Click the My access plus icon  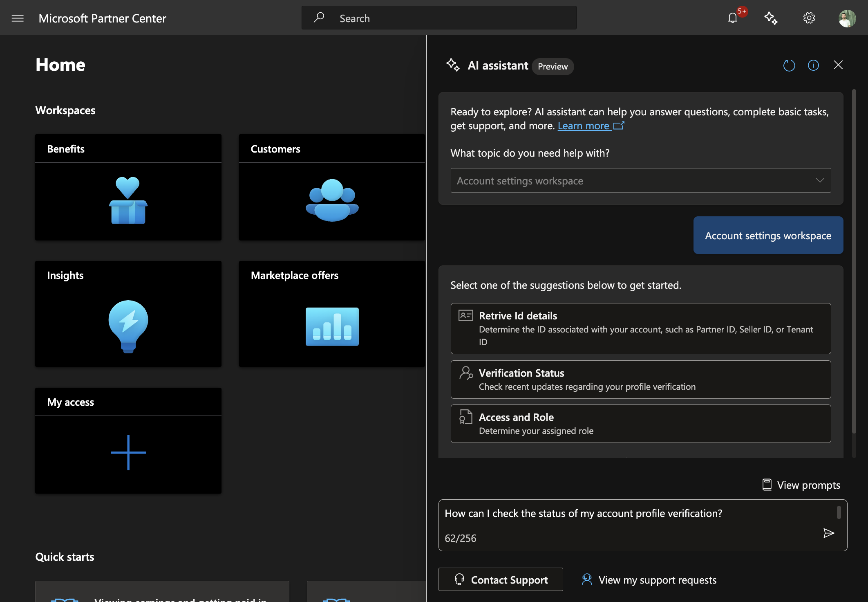[x=128, y=453]
